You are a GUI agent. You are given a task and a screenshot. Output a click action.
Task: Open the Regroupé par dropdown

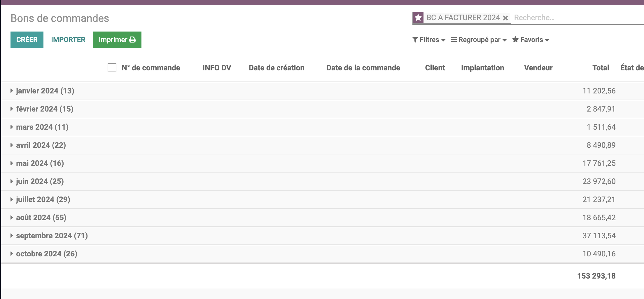tap(479, 40)
